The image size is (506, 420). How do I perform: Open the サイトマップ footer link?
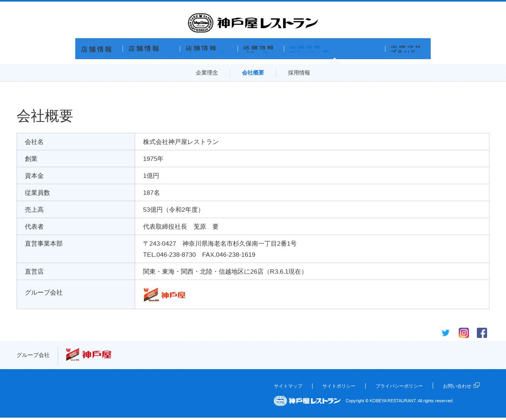pyautogui.click(x=288, y=386)
